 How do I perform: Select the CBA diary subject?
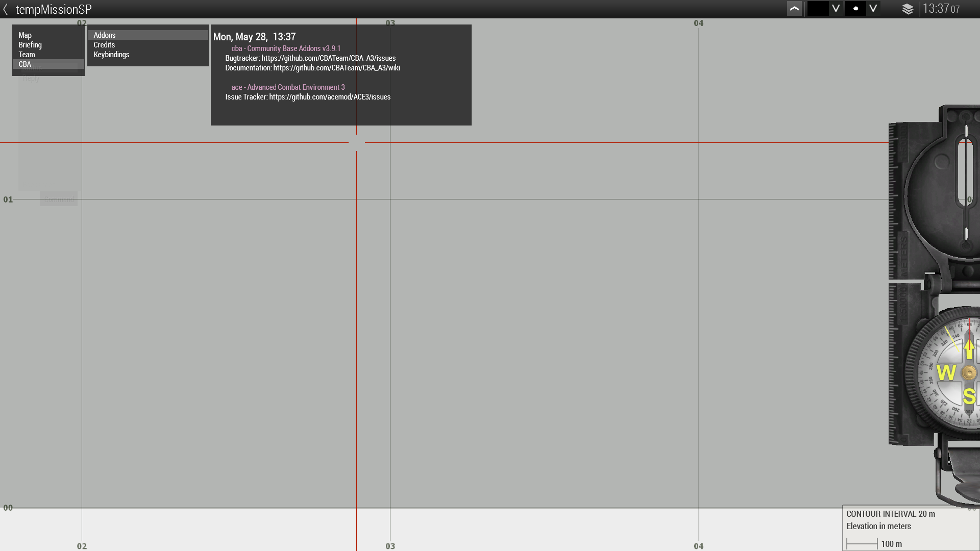click(x=25, y=64)
